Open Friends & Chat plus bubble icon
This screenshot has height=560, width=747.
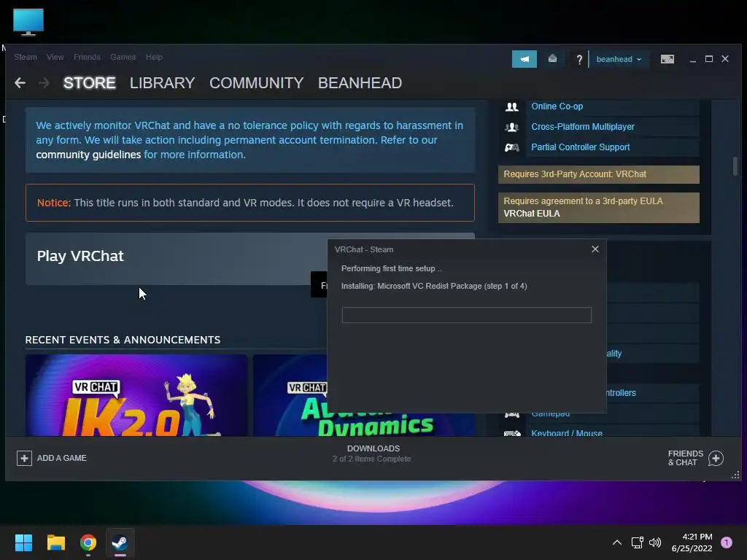(x=716, y=458)
